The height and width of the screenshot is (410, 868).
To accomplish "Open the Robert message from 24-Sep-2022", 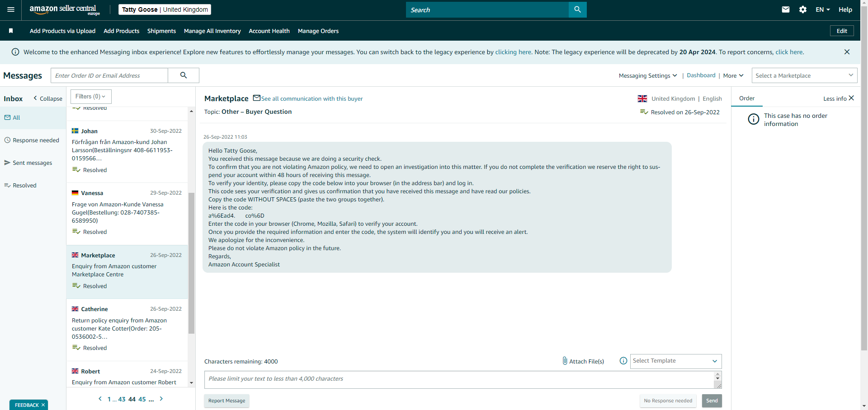I will [127, 375].
